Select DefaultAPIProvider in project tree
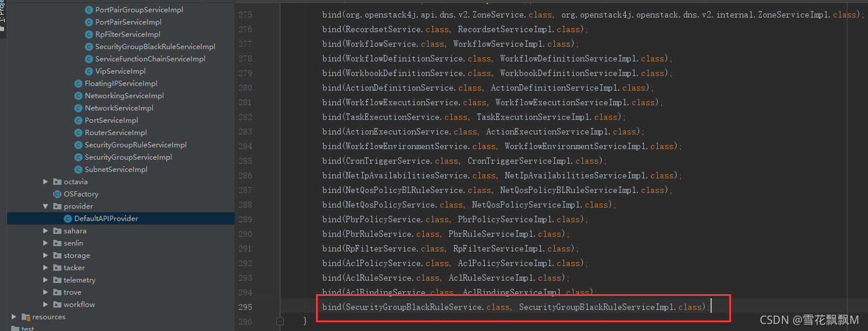The height and width of the screenshot is (331, 868). pyautogui.click(x=121, y=219)
